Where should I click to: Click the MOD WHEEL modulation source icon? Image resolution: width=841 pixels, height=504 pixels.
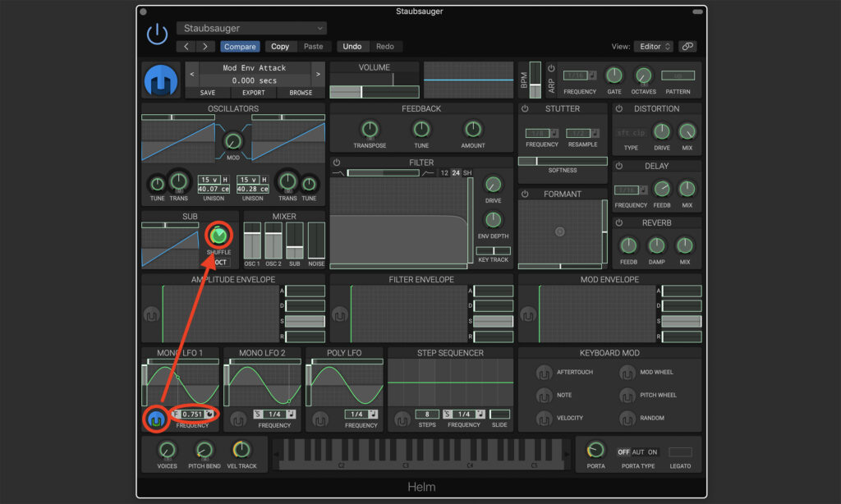[x=627, y=372]
